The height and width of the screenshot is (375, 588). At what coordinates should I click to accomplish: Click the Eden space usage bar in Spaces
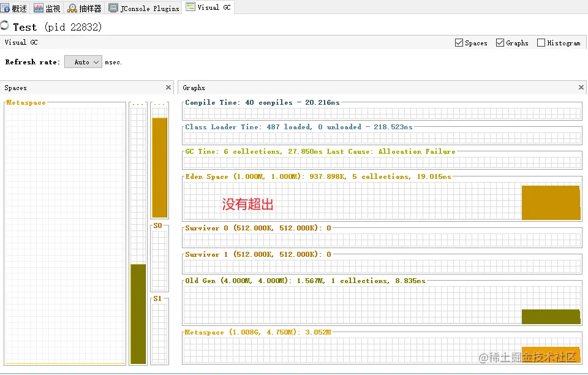pos(160,167)
